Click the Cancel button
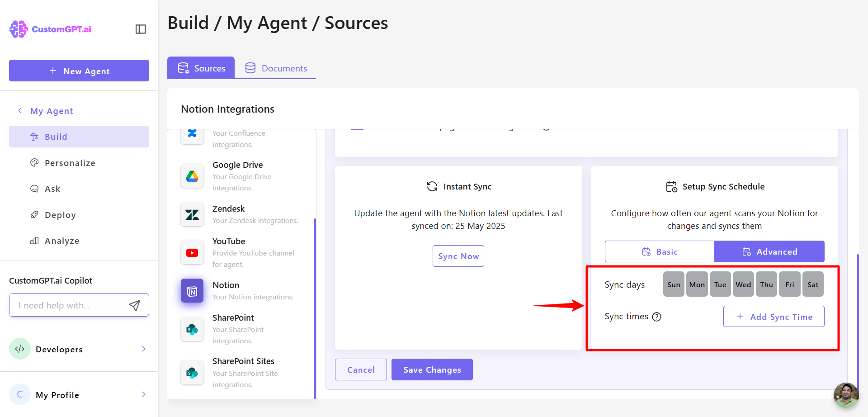The image size is (868, 417). coord(361,370)
